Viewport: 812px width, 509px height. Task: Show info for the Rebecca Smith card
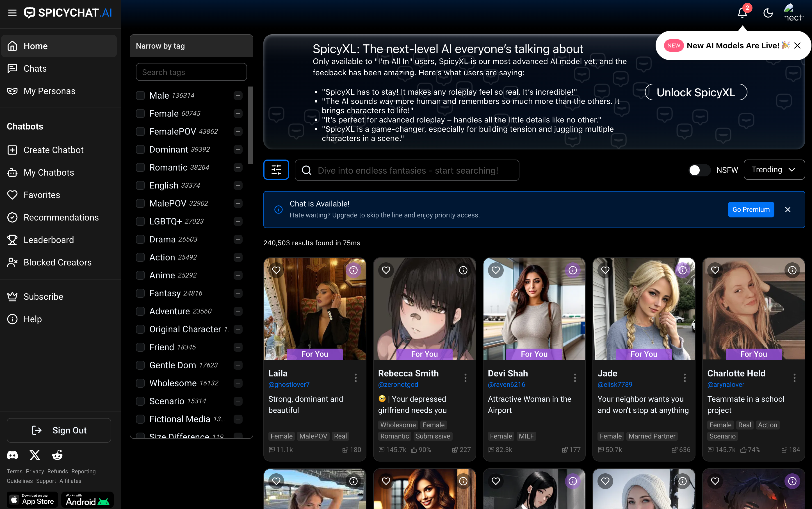click(x=463, y=270)
